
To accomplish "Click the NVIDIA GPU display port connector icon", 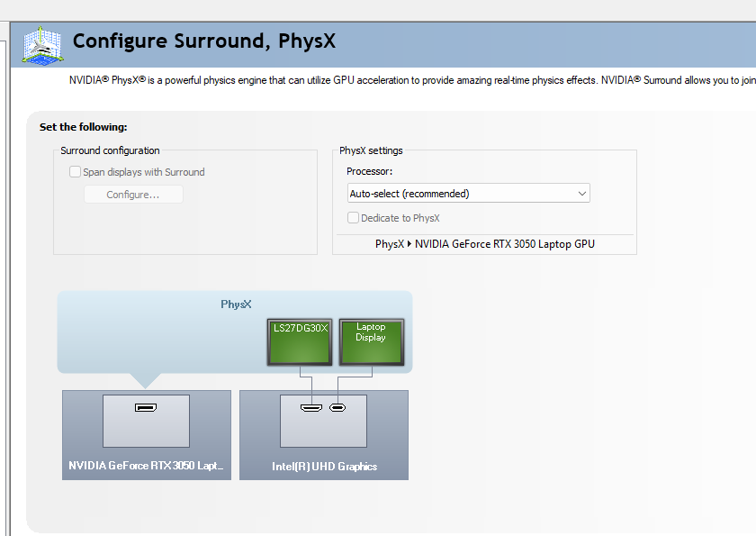I will 146,408.
